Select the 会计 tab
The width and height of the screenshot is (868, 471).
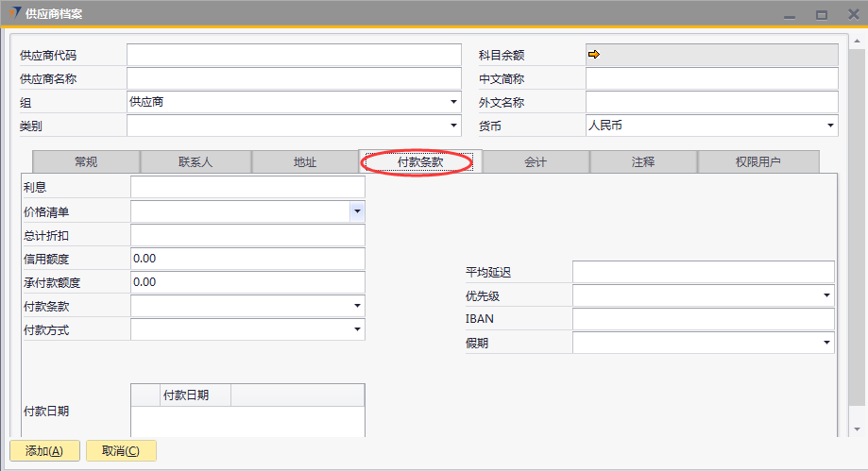click(x=536, y=162)
